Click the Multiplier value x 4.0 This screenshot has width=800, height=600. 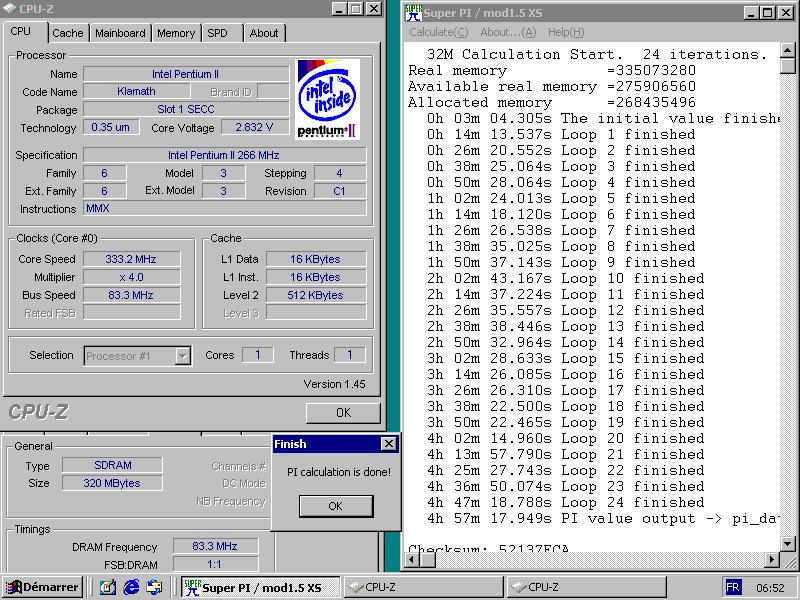132,277
